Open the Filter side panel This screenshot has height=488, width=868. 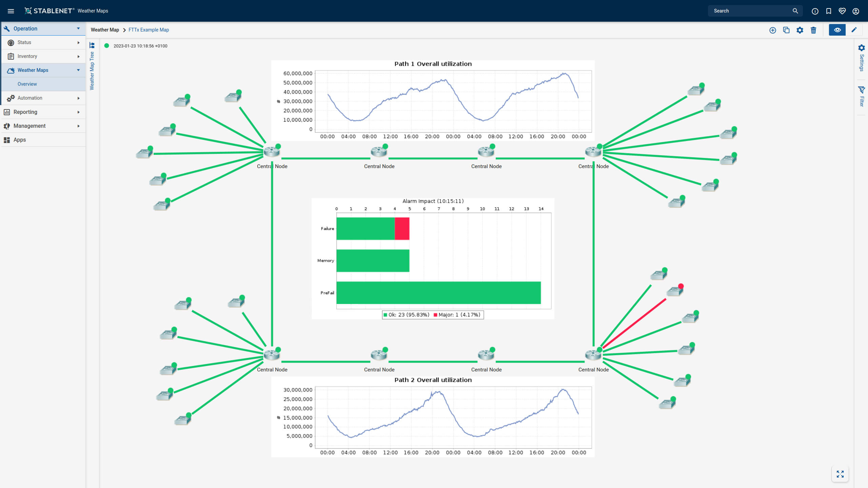click(862, 97)
